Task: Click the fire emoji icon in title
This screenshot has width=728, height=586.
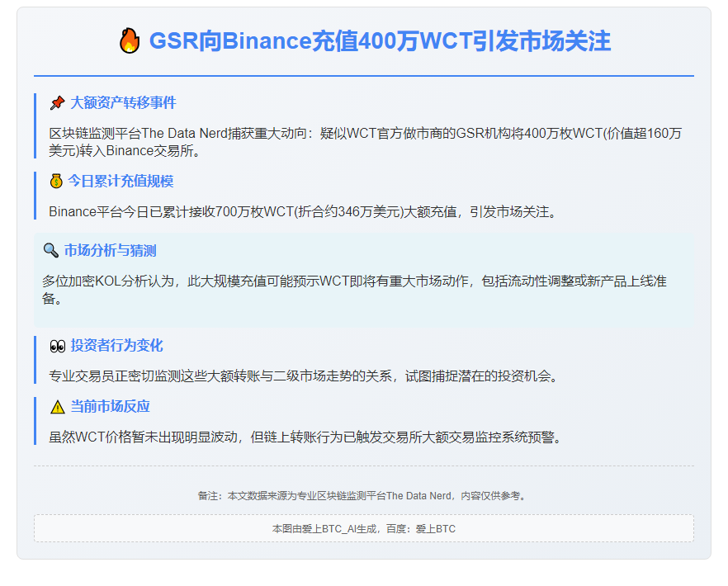Action: tap(130, 41)
